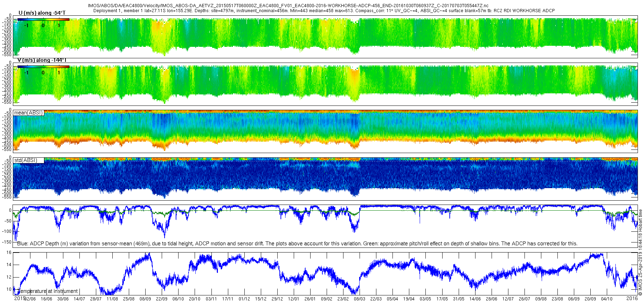The width and height of the screenshot is (644, 304).
Task: Click the '20/09' date tick label
Action: click(x=590, y=299)
